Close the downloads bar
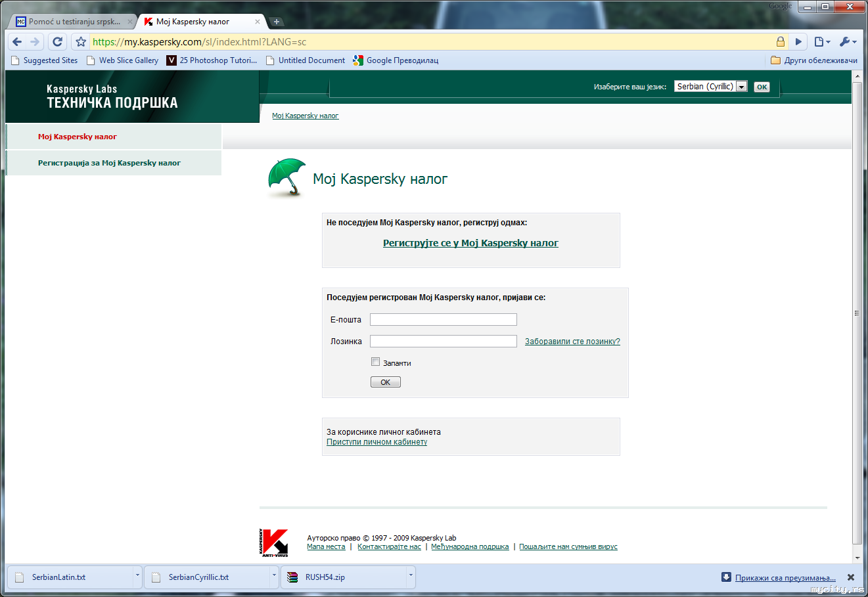The width and height of the screenshot is (868, 597). [851, 577]
